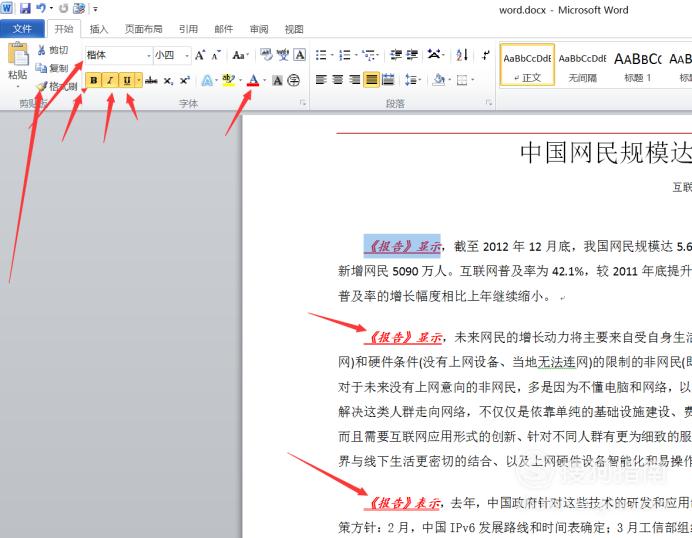
Task: Switch to the 审阅 (Review) tab
Action: (259, 29)
